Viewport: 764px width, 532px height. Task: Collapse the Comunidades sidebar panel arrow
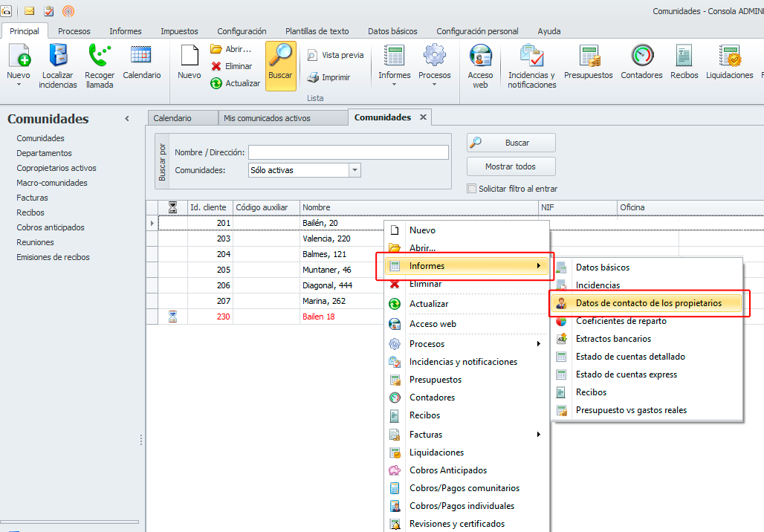click(127, 119)
